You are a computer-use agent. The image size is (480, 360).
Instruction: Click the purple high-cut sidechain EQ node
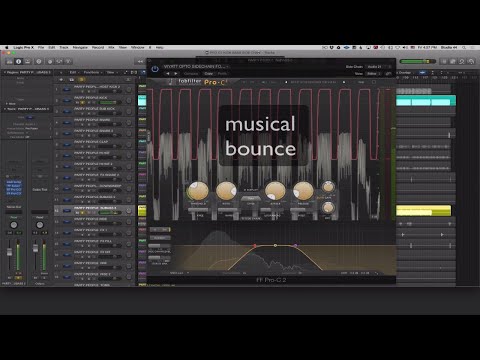(x=295, y=246)
